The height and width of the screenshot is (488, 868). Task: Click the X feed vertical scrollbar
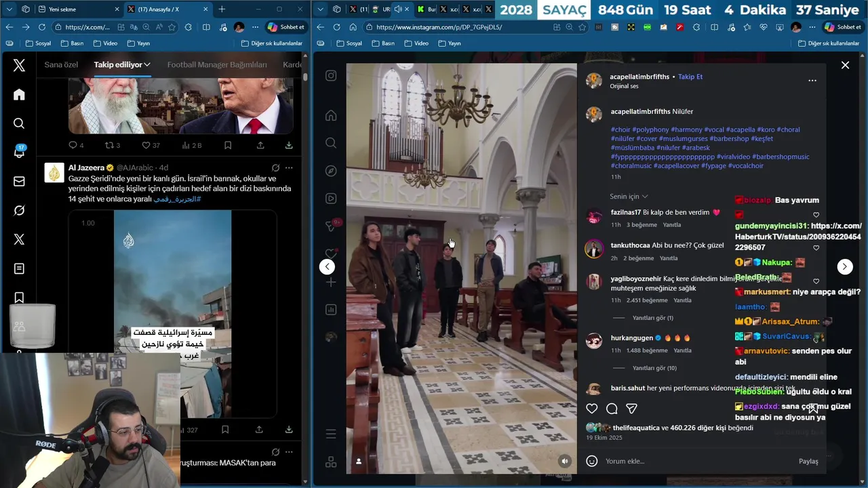click(305, 76)
